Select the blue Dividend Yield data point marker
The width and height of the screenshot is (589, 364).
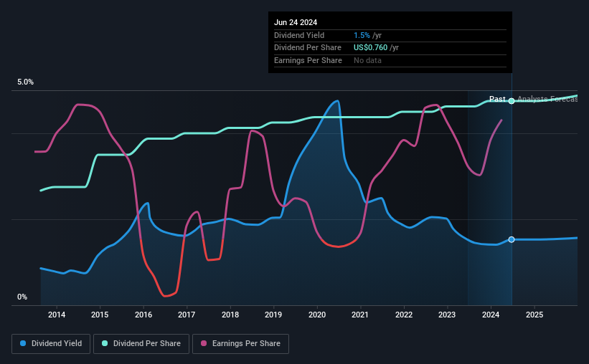pyautogui.click(x=512, y=239)
